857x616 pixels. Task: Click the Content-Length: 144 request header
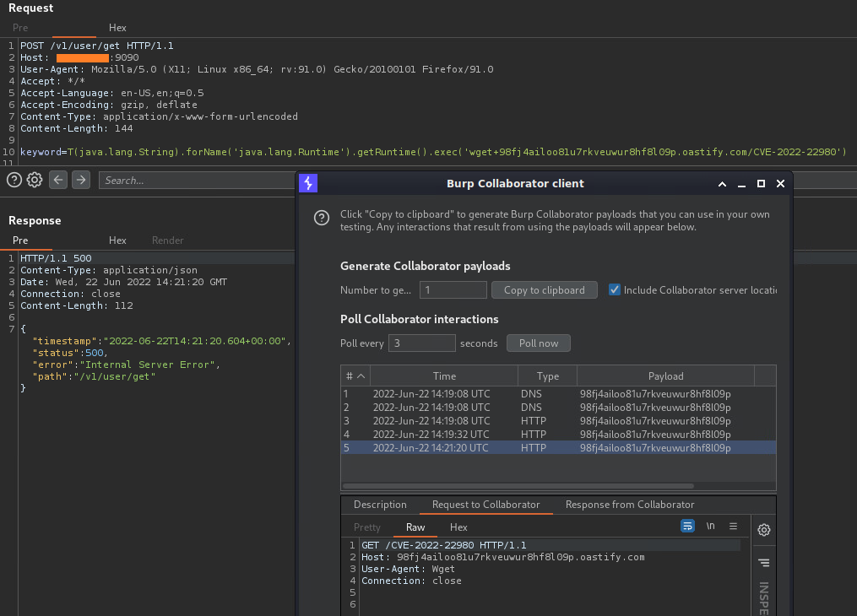click(x=77, y=128)
